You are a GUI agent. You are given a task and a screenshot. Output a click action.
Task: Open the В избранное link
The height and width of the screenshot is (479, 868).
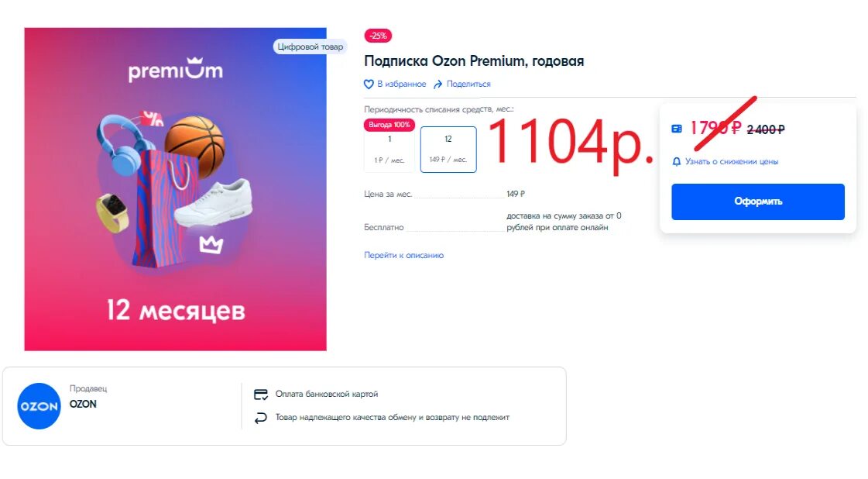coord(402,84)
